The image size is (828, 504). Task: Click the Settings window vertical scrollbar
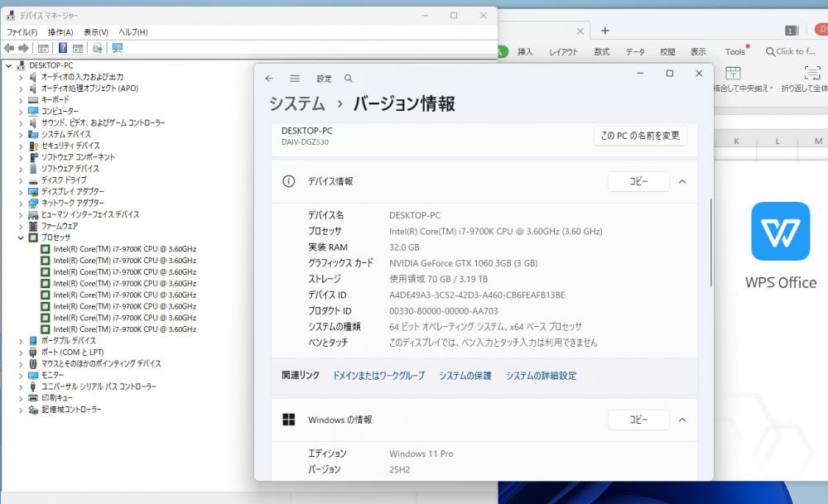click(x=710, y=242)
